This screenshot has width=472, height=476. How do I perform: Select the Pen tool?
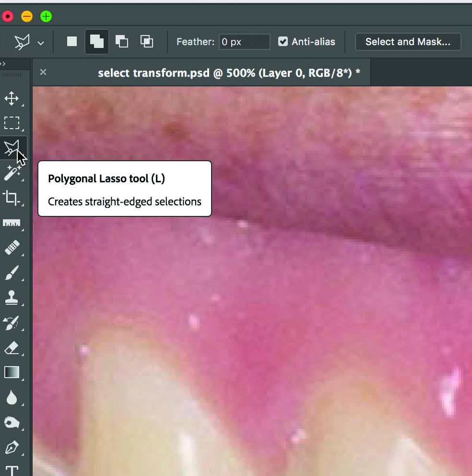pyautogui.click(x=12, y=447)
